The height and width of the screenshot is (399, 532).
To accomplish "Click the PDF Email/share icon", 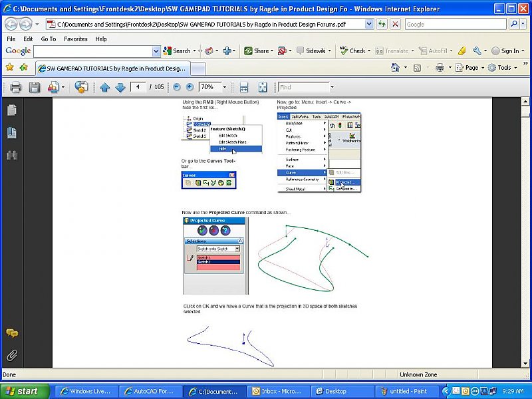I will (53, 87).
